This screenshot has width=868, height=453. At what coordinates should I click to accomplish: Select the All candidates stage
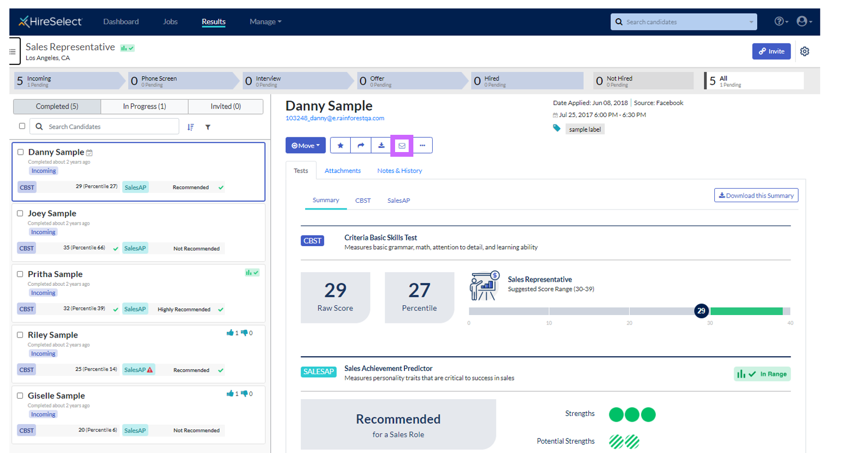tap(754, 81)
